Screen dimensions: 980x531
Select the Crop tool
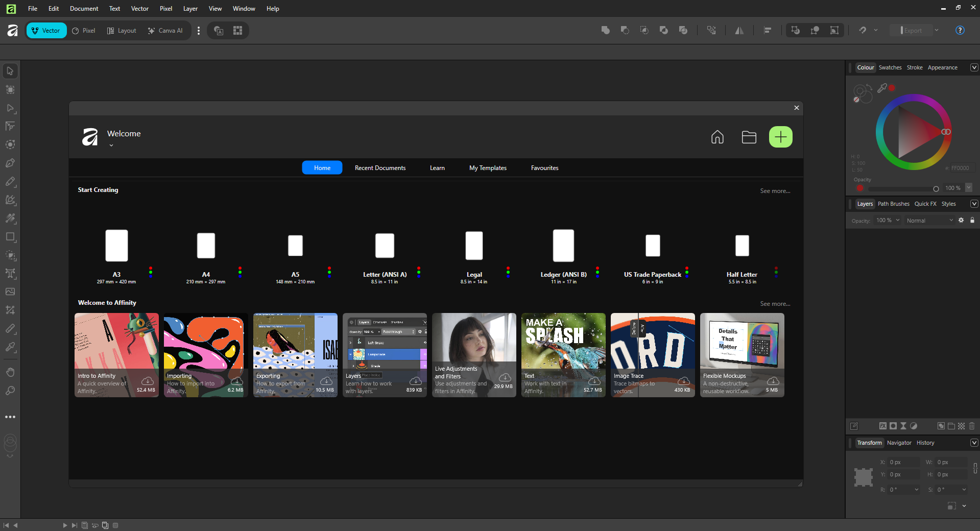[x=10, y=310]
